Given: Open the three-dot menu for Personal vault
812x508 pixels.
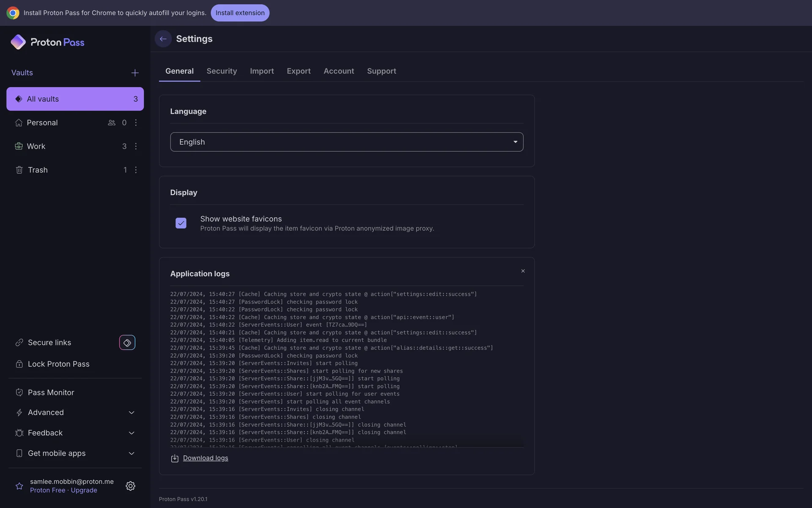Looking at the screenshot, I should pyautogui.click(x=136, y=122).
